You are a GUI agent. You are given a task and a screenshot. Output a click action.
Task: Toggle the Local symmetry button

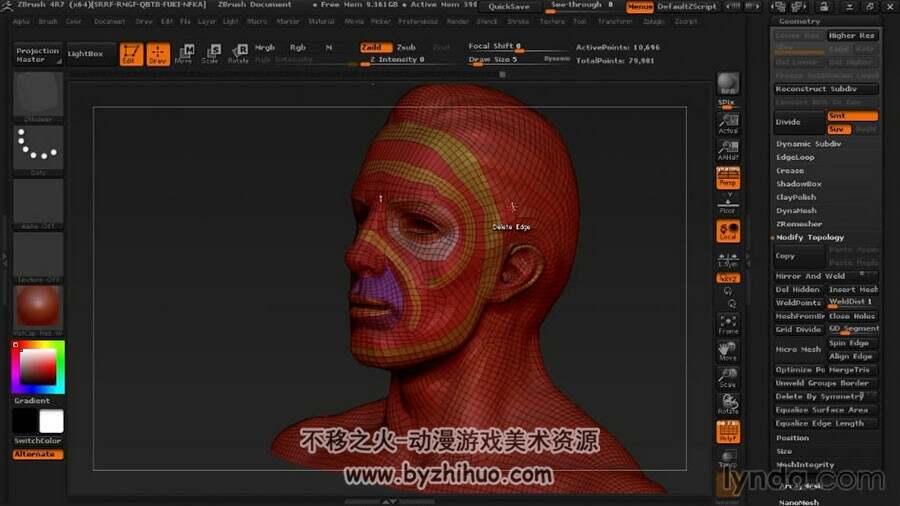pyautogui.click(x=728, y=231)
